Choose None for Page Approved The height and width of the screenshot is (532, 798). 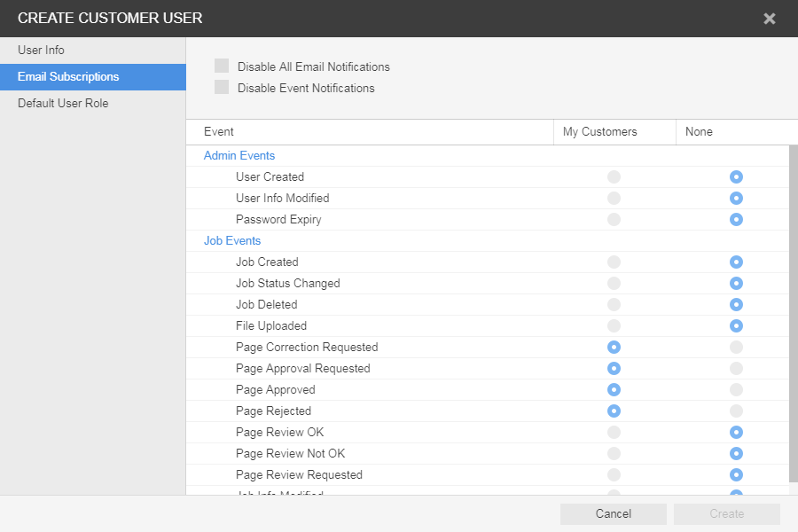point(736,390)
